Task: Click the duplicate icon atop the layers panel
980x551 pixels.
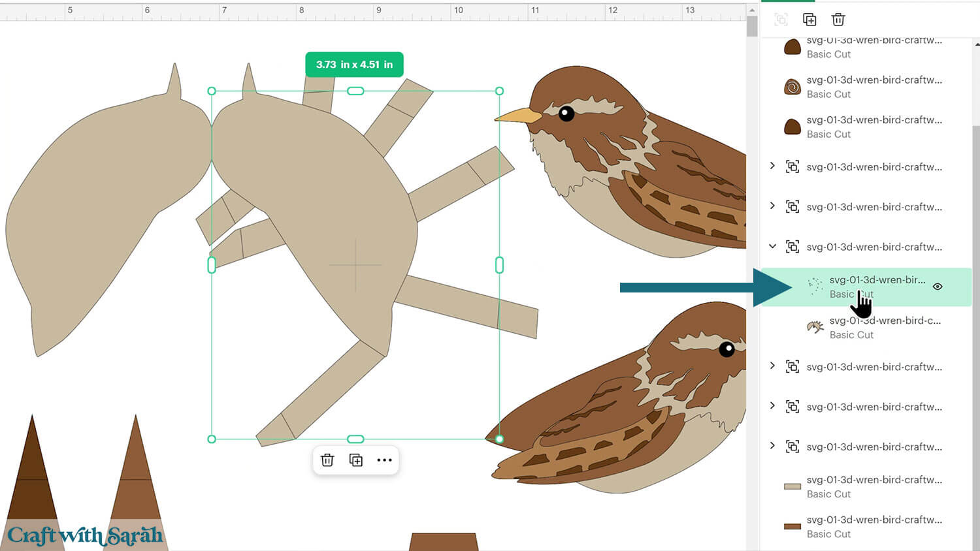Action: 809,20
